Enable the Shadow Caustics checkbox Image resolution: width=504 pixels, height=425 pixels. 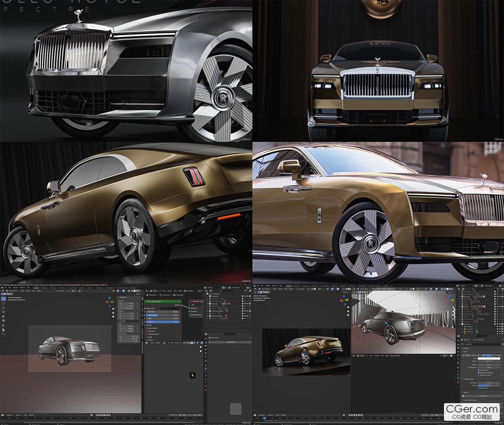click(479, 375)
